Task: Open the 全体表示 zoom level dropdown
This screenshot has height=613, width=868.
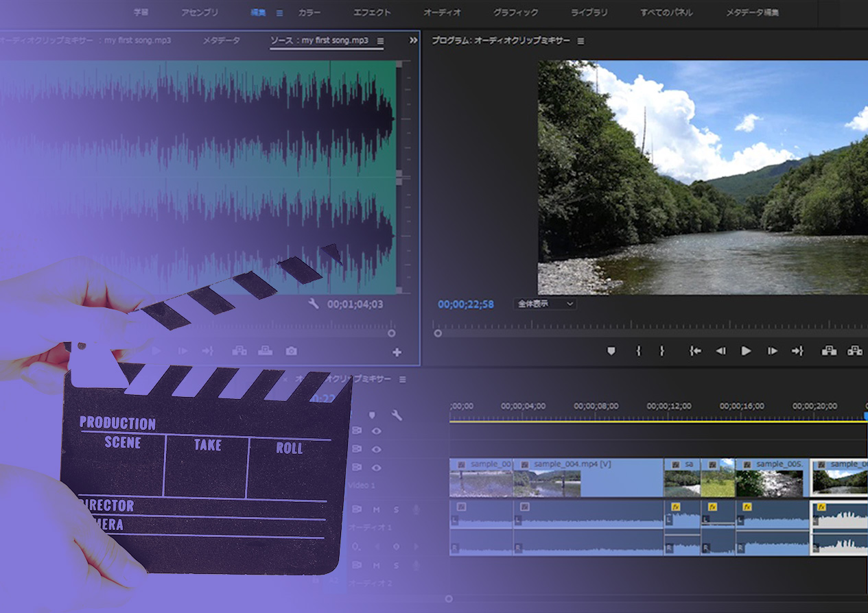Action: point(546,304)
